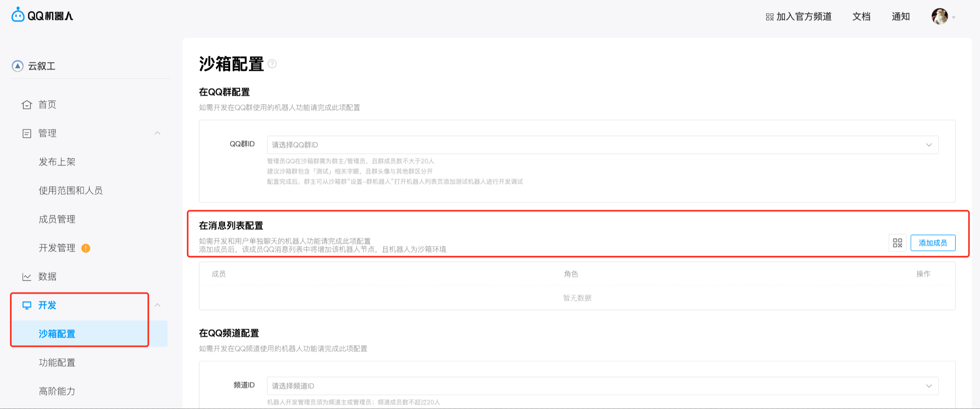Open the 频道ID dropdown

click(x=602, y=386)
